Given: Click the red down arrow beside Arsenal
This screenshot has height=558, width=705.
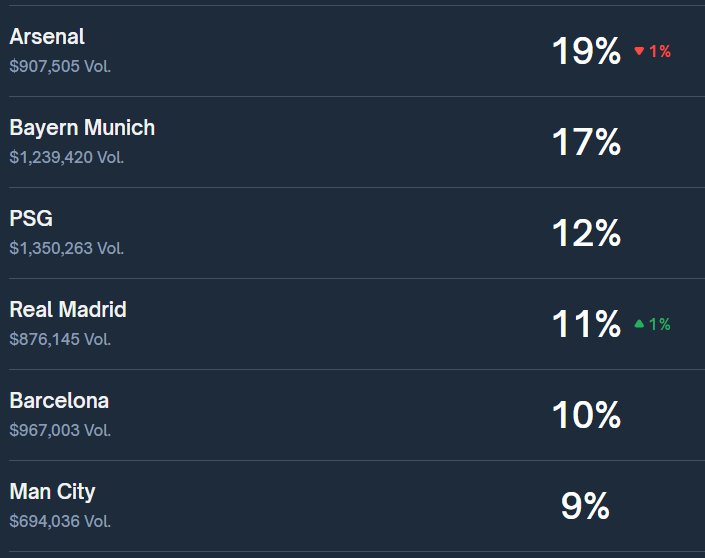Looking at the screenshot, I should pos(639,51).
